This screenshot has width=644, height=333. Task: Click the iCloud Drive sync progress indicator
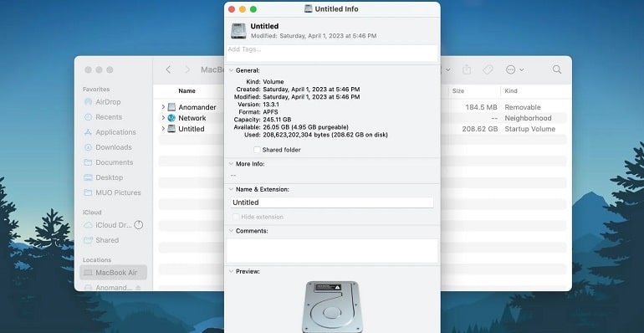click(x=139, y=225)
